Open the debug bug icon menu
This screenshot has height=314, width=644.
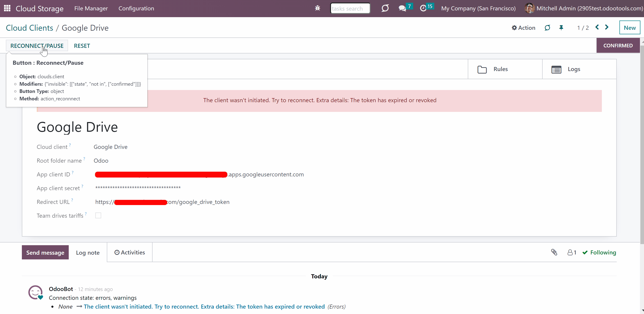[317, 8]
